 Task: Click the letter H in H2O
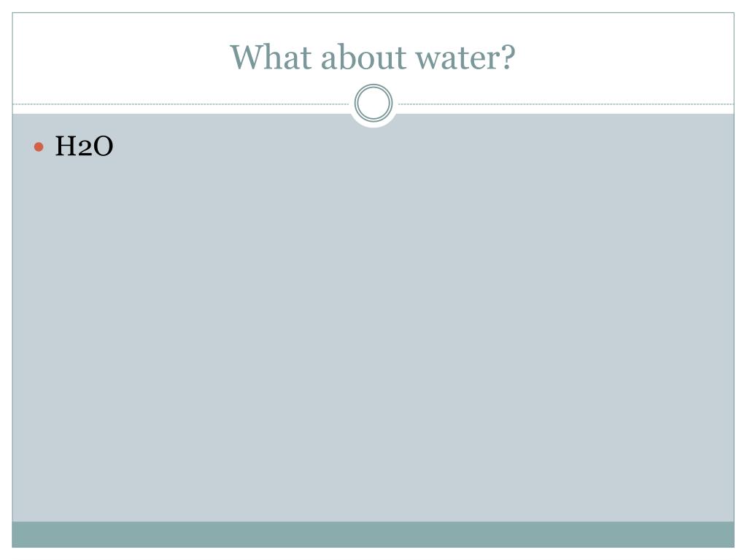point(66,146)
